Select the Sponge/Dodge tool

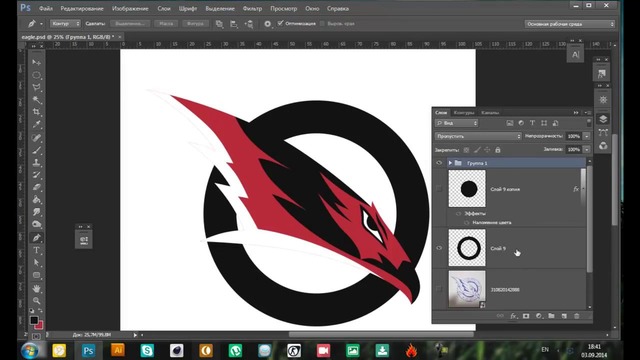(36, 224)
